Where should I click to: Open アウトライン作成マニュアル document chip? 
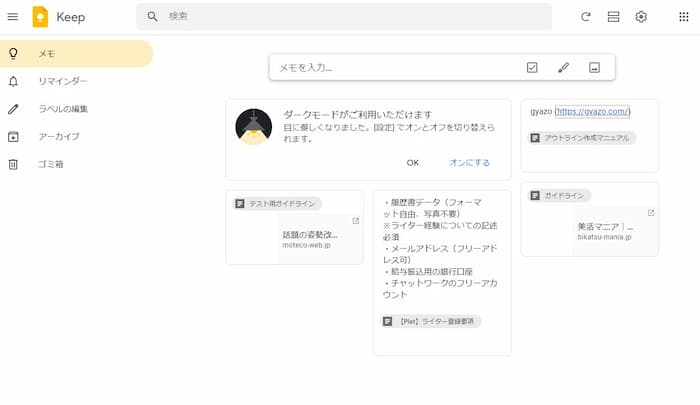pos(582,138)
